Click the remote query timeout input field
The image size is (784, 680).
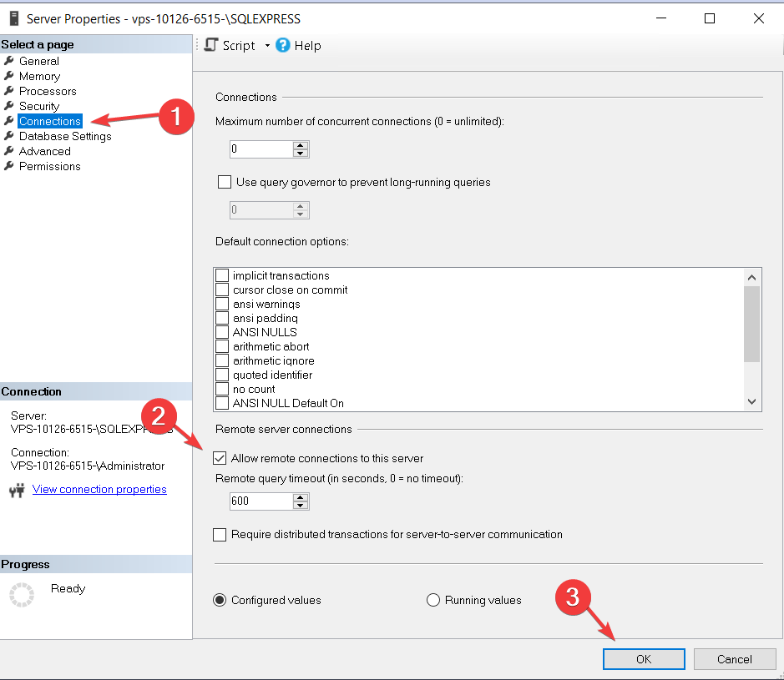tap(261, 501)
